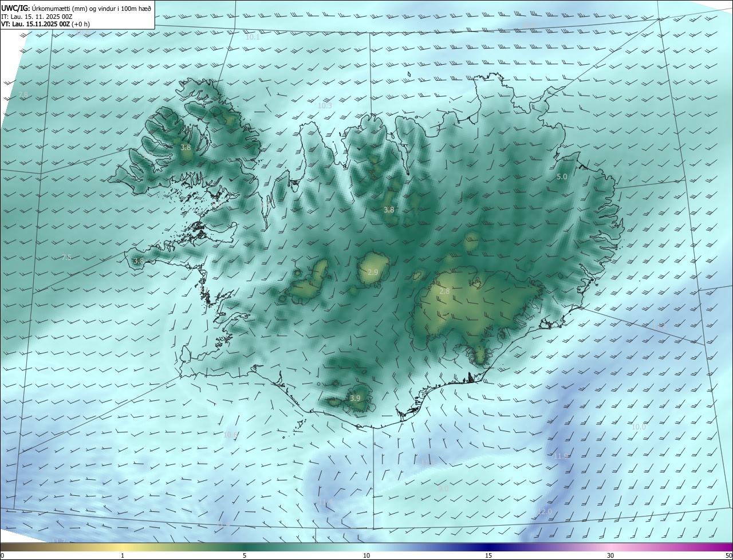Click the 7.5 value label
Viewport: 733px width, 560px height.
66,258
